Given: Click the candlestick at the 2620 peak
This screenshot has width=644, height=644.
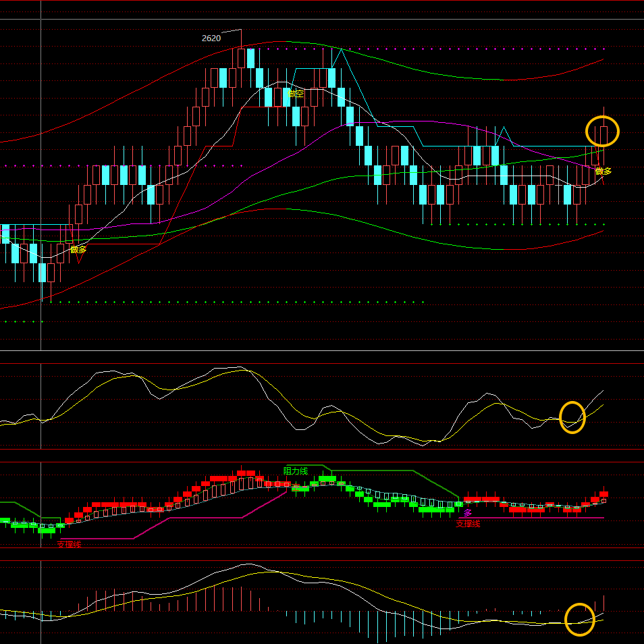Looking at the screenshot, I should click(241, 58).
